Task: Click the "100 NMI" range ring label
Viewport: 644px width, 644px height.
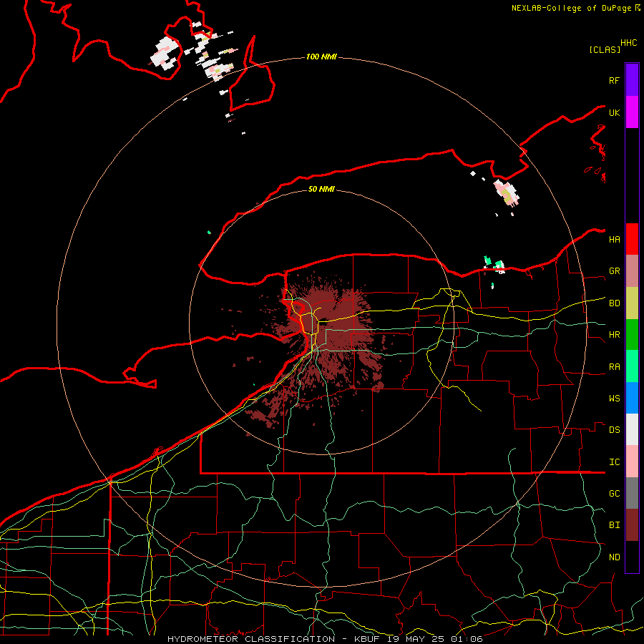Action: point(321,57)
